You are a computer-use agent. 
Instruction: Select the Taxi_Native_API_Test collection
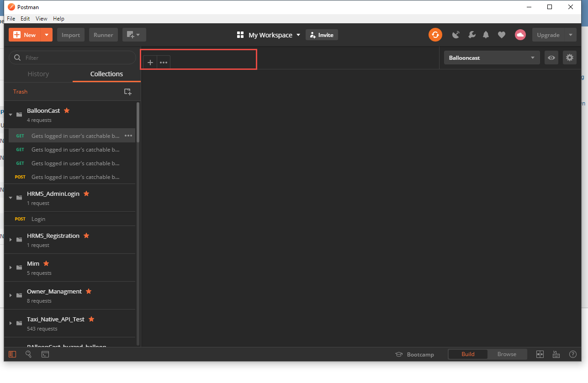(70, 323)
